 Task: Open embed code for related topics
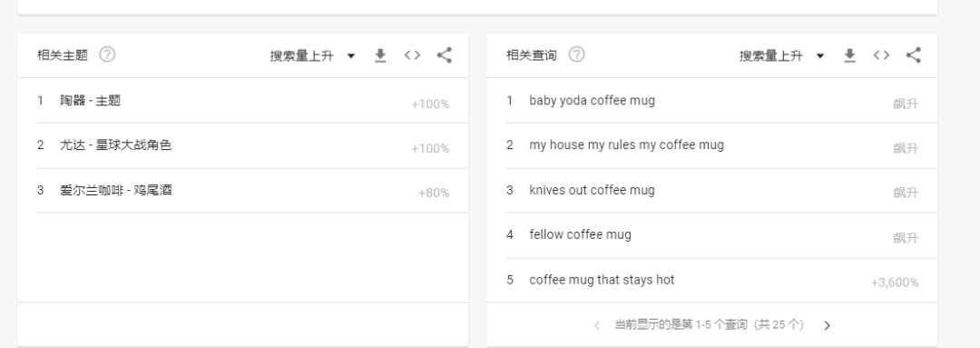pyautogui.click(x=413, y=55)
